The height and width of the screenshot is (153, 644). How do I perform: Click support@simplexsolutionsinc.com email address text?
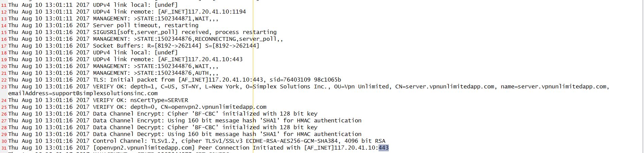coord(103,93)
